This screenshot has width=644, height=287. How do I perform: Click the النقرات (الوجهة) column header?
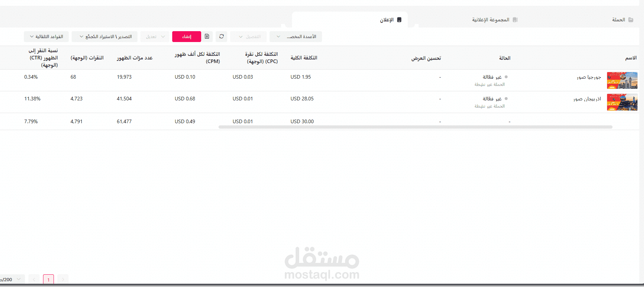click(x=87, y=58)
